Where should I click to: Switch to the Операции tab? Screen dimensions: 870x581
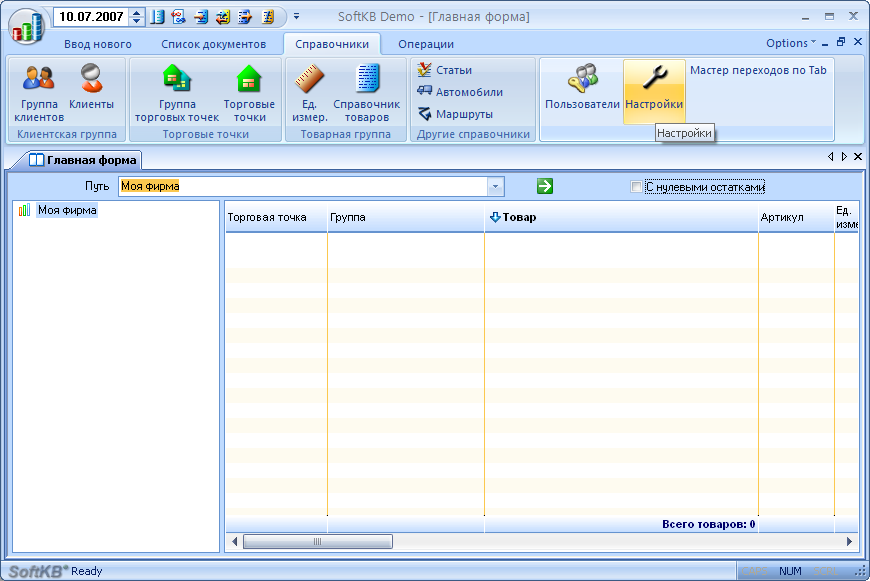(x=426, y=44)
